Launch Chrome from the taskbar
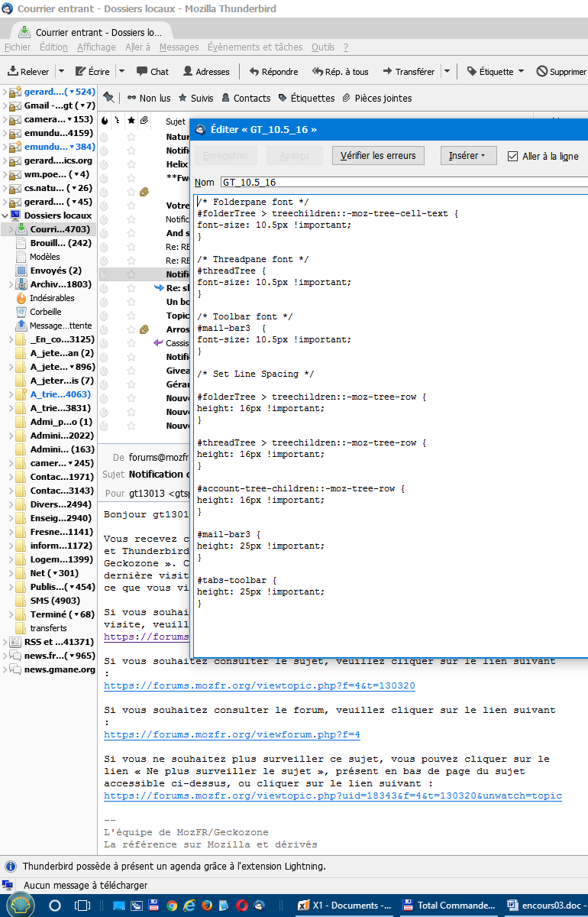 [x=172, y=906]
